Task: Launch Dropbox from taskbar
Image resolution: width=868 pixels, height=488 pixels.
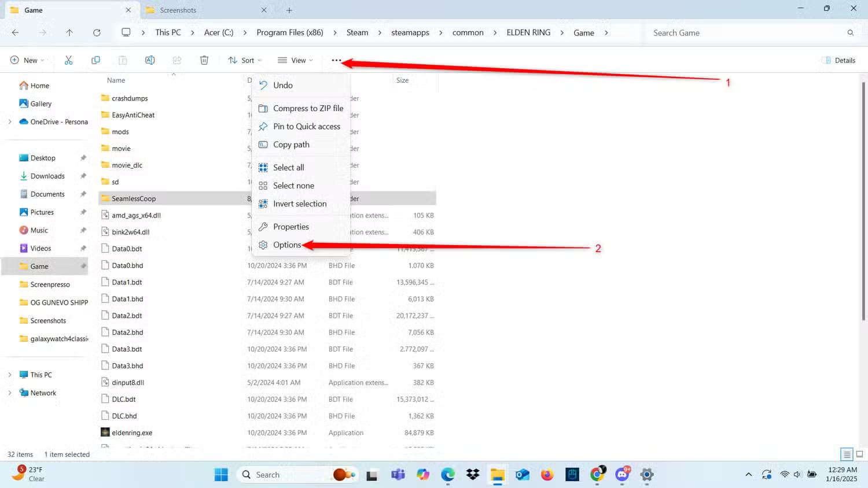Action: 473,475
